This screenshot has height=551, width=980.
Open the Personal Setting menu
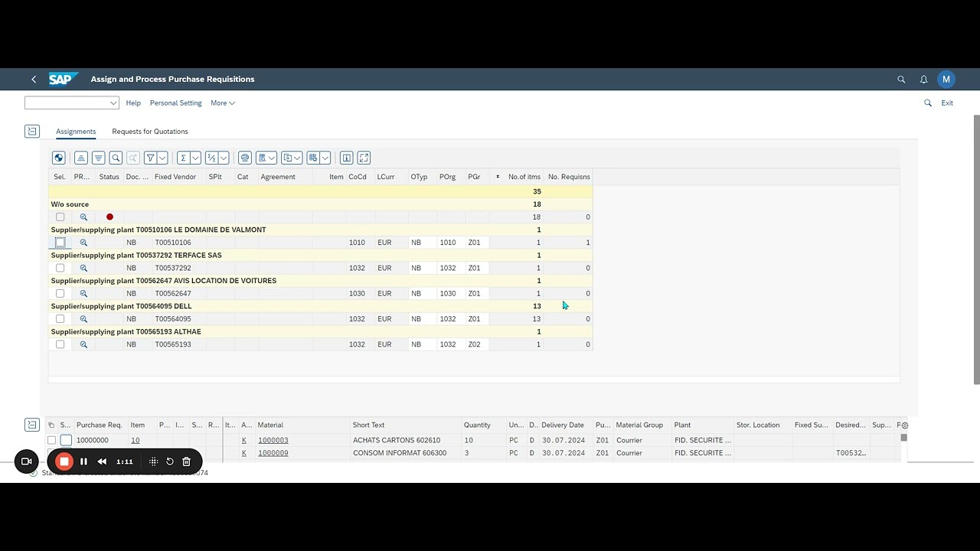[x=176, y=103]
